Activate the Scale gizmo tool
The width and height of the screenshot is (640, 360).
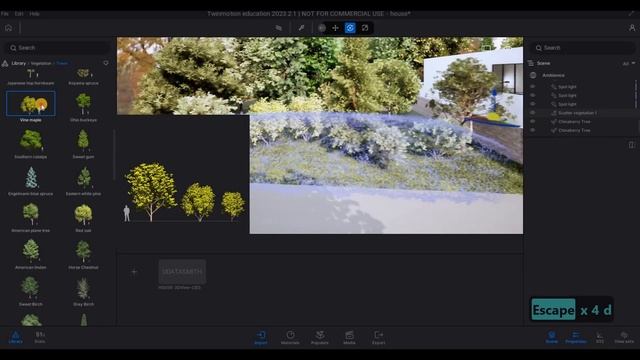click(365, 28)
